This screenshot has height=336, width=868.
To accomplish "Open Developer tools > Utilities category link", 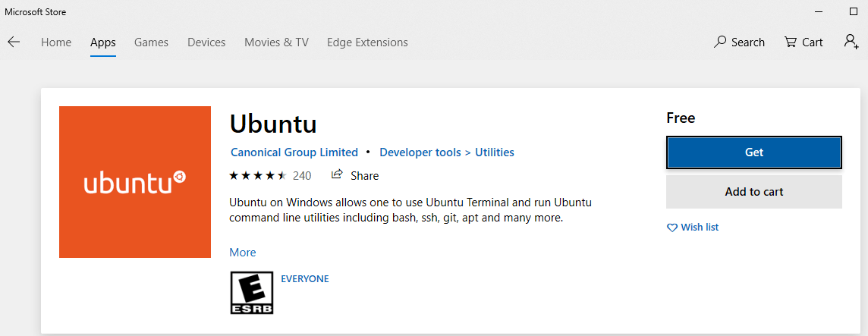I will 447,152.
